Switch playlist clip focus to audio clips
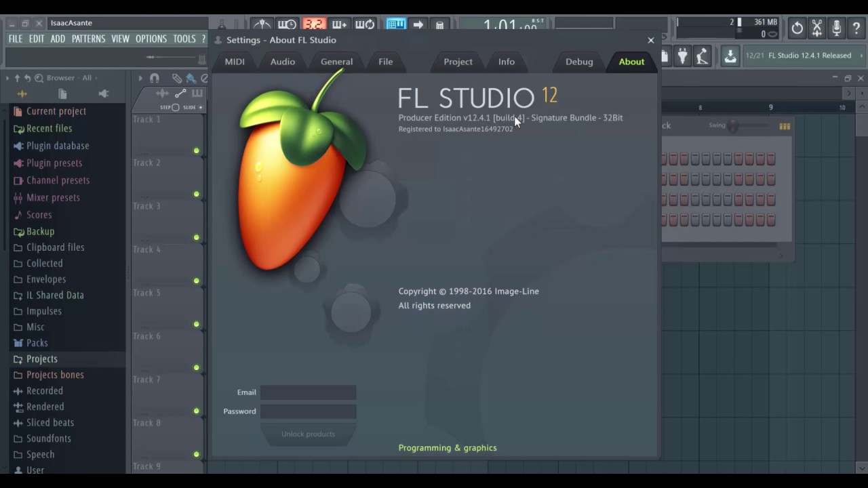868x488 pixels. (162, 94)
